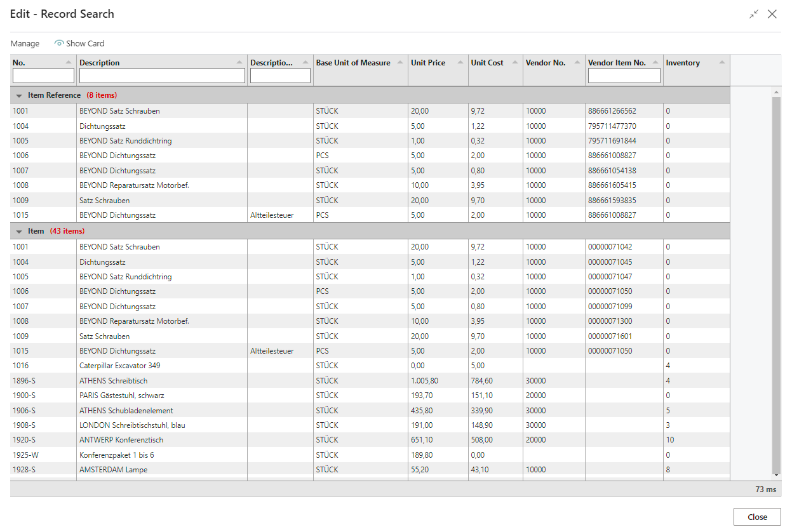
Task: Collapse the Item Reference group
Action: point(19,96)
